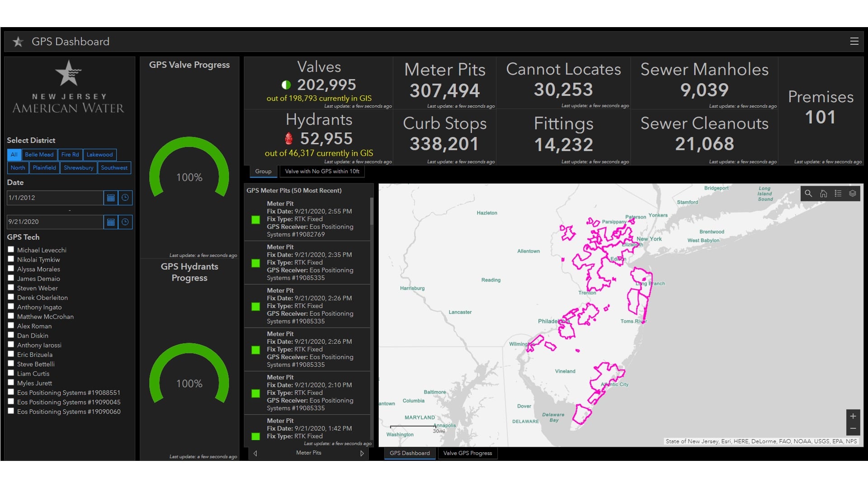Expand the GPS Meter Pits list next arrow

363,453
